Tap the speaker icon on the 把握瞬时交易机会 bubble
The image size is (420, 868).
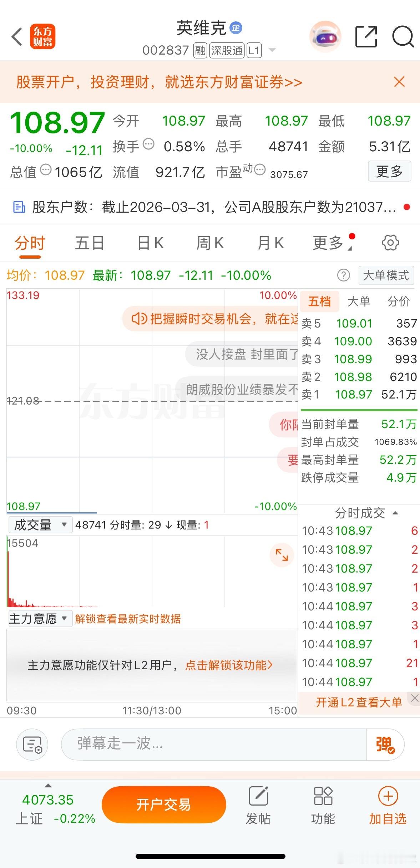pyautogui.click(x=139, y=319)
